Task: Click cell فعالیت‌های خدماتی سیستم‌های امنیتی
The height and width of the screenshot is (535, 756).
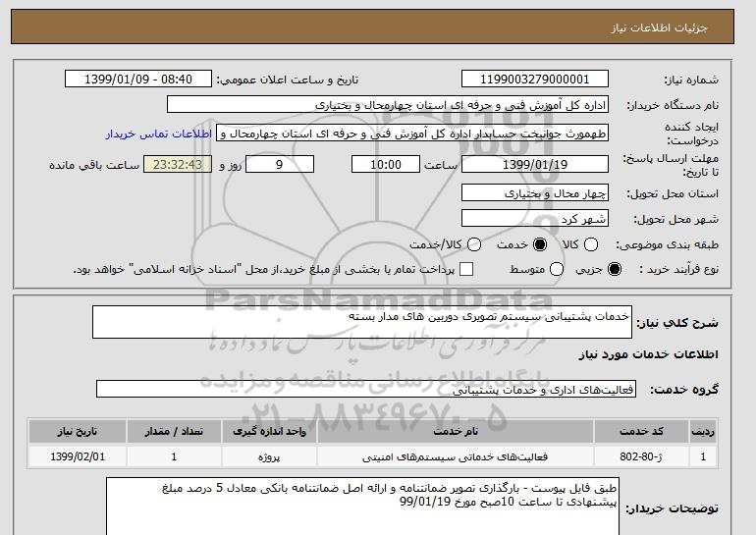Action: click(x=456, y=456)
